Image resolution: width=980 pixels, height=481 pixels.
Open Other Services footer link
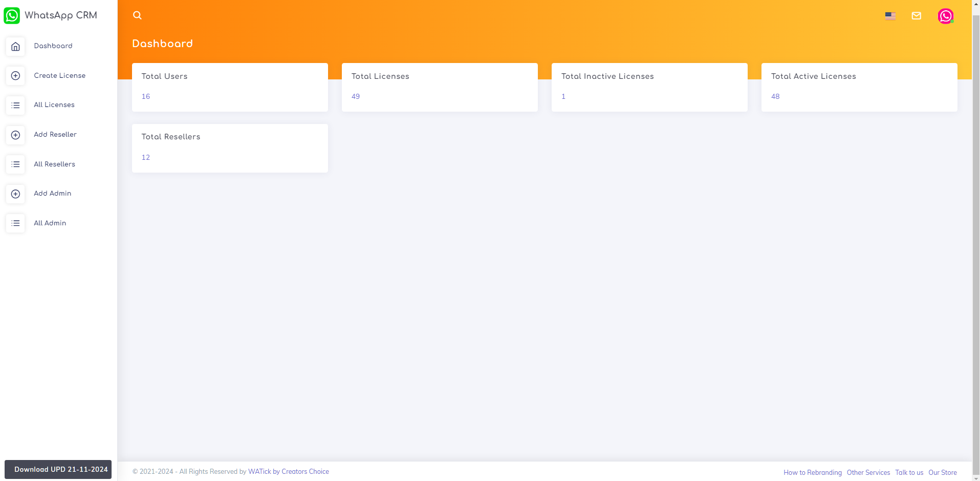(868, 472)
